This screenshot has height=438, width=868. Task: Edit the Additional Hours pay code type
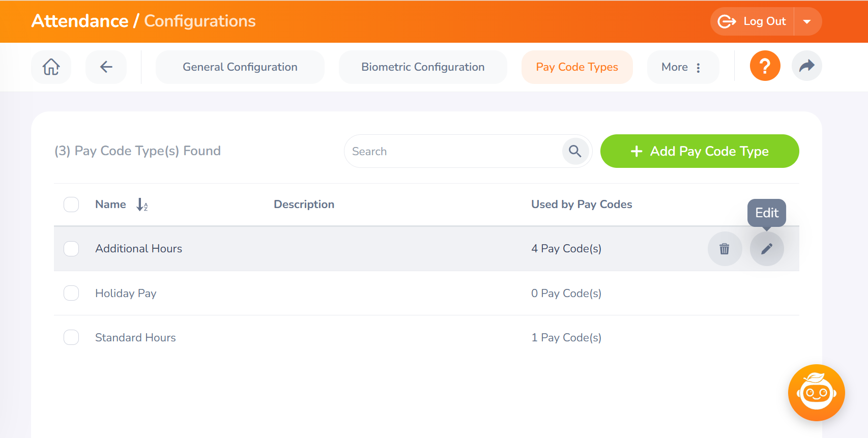[x=767, y=249]
